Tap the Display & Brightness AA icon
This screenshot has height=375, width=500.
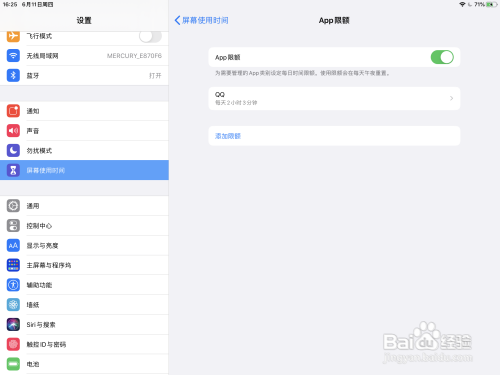point(13,245)
